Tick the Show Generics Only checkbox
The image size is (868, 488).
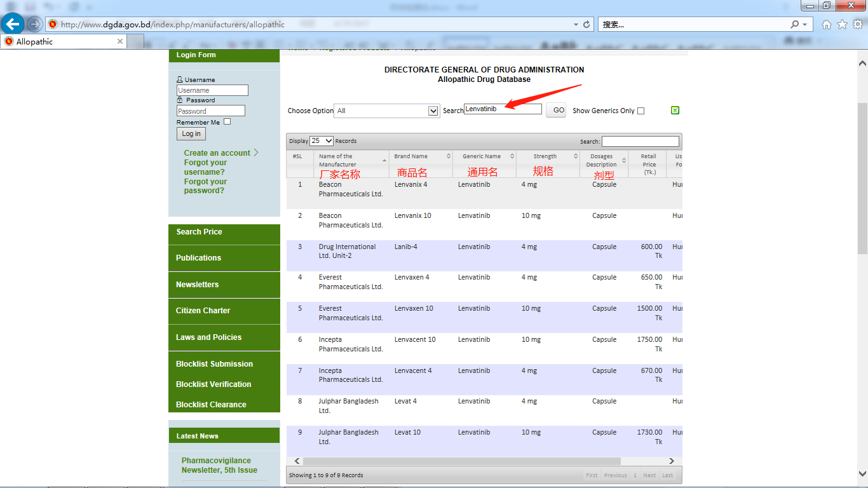click(x=641, y=111)
